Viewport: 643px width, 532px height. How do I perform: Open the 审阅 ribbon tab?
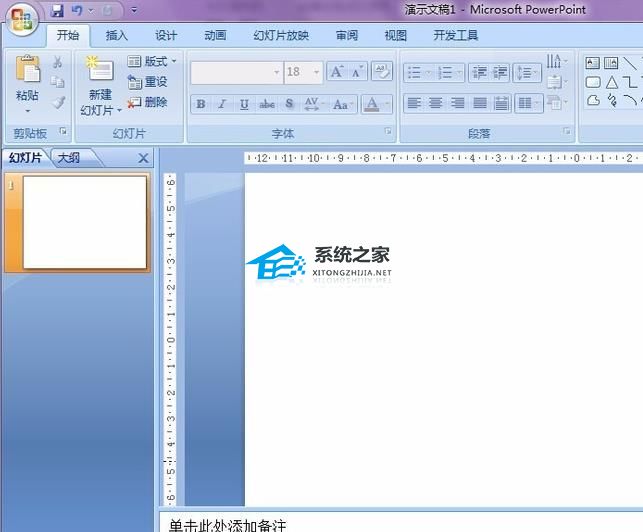347,36
